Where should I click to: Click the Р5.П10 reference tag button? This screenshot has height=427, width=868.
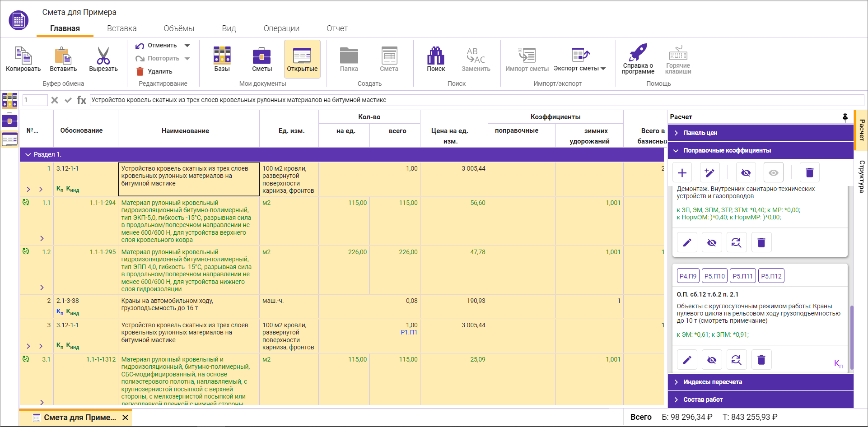point(714,276)
